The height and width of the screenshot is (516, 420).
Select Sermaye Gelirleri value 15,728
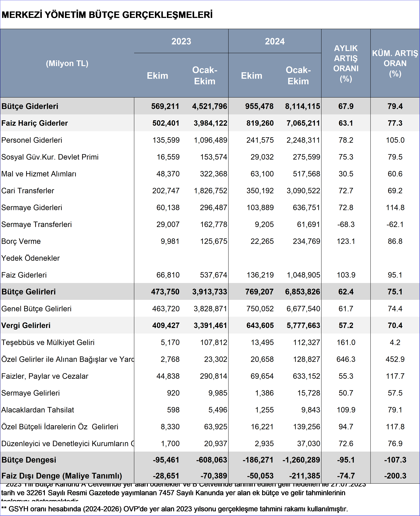pos(308,393)
